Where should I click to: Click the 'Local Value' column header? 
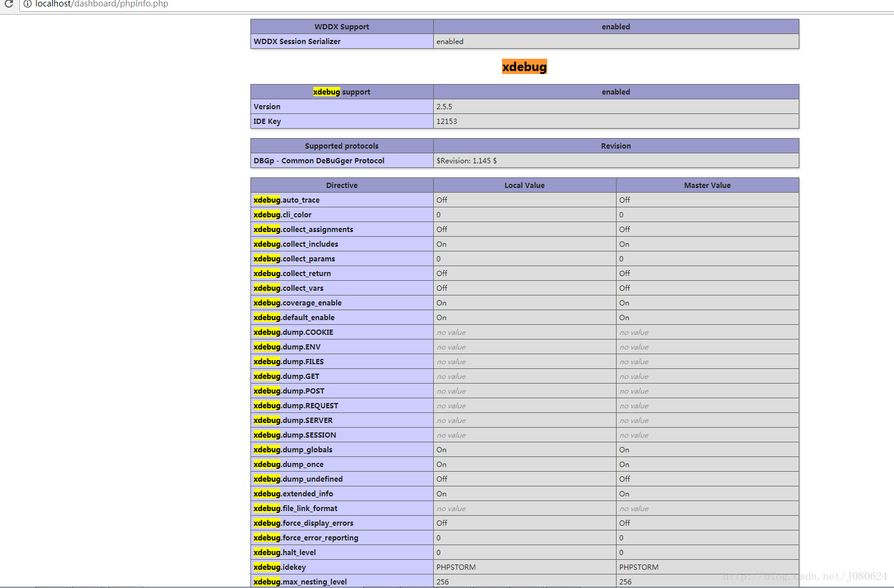tap(525, 185)
